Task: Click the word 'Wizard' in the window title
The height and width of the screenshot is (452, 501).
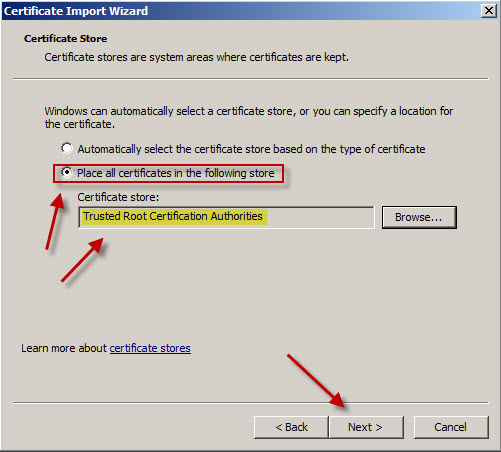Action: coord(129,11)
